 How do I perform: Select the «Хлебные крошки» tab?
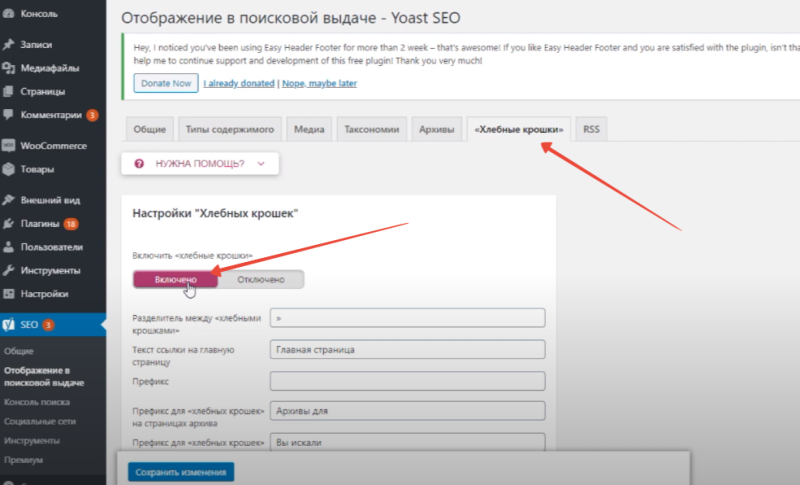pos(519,130)
